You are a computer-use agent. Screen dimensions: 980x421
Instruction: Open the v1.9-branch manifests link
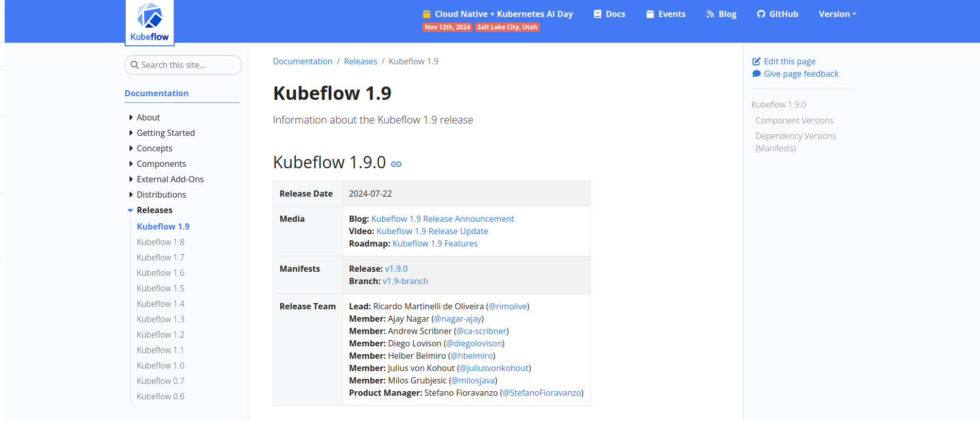(x=405, y=281)
